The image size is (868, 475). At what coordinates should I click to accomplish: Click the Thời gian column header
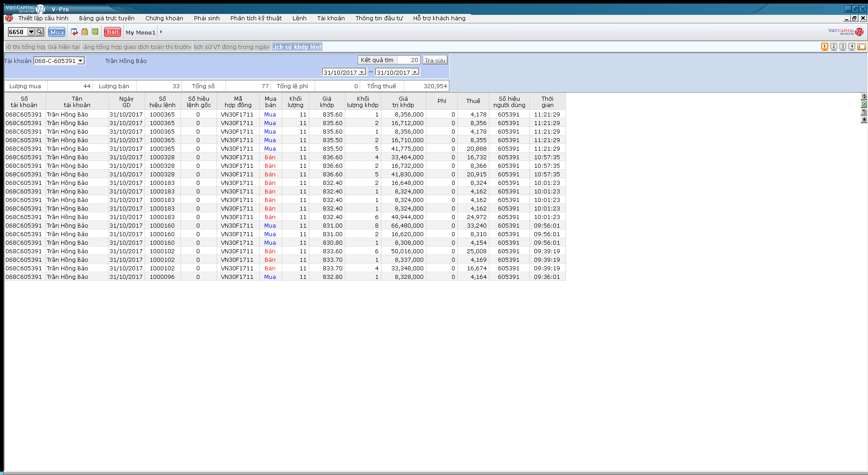click(x=547, y=102)
